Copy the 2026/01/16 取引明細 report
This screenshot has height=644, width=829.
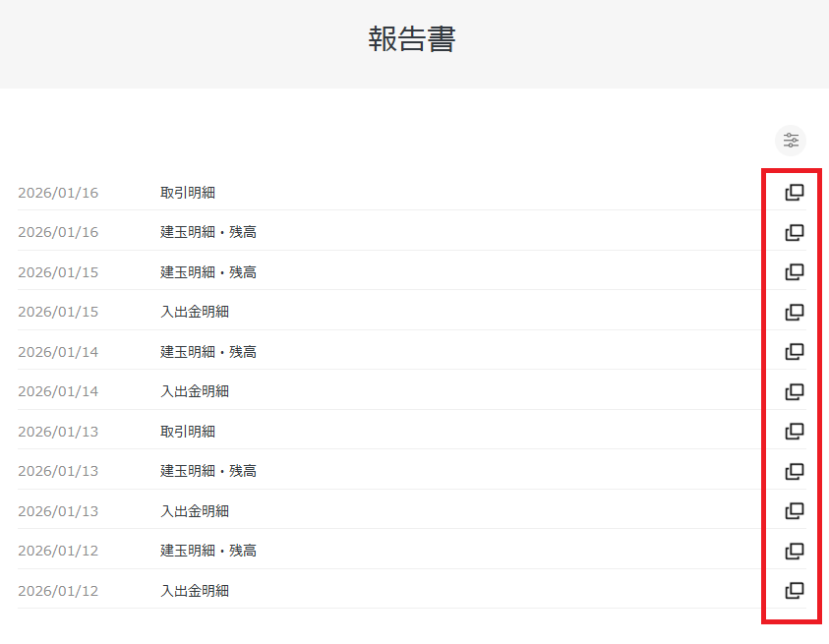[x=793, y=193]
